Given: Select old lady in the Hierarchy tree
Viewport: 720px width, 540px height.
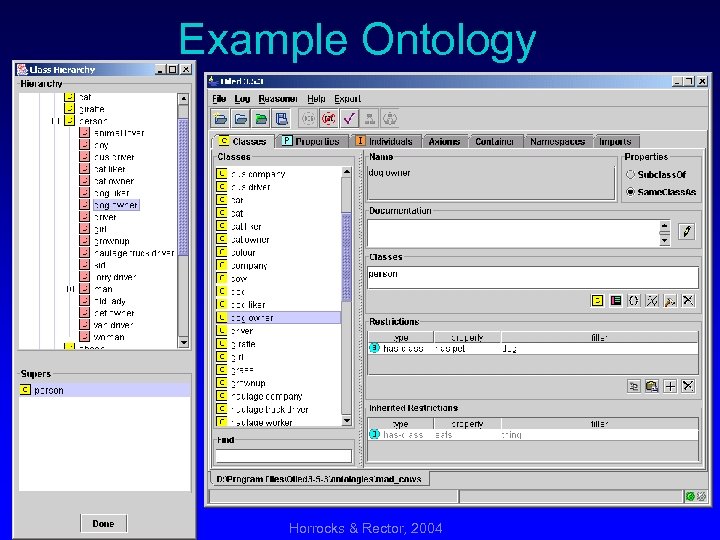Looking at the screenshot, I should coord(109,301).
